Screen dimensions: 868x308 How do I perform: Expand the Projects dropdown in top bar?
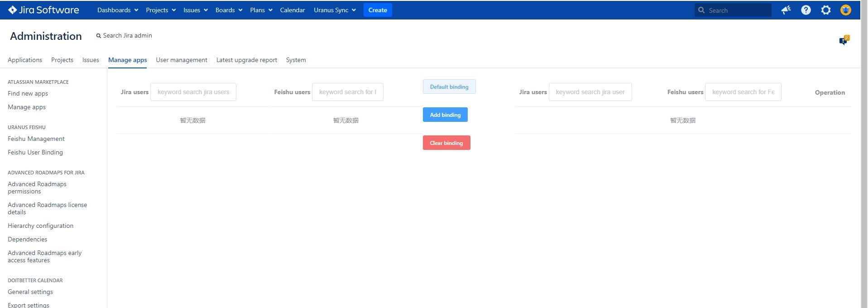(x=161, y=10)
